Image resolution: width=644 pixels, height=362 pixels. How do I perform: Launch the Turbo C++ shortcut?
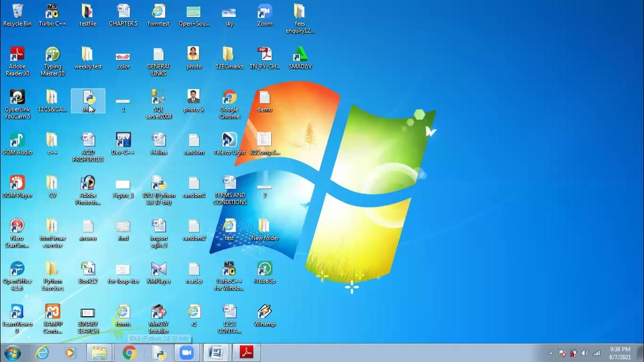tap(52, 15)
